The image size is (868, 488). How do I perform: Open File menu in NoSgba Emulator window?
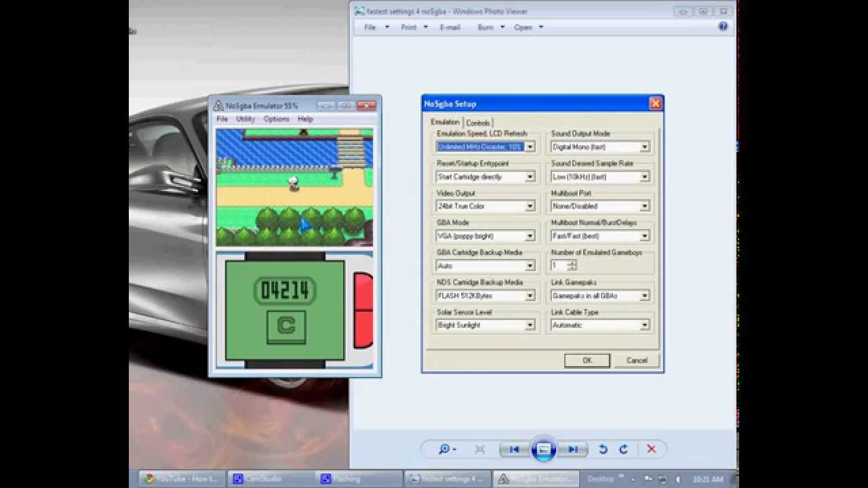click(x=222, y=119)
